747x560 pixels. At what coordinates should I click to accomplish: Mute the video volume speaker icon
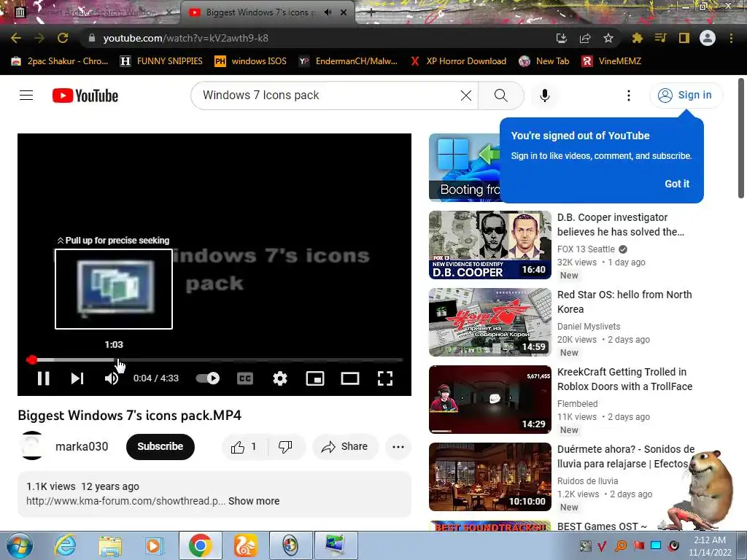pos(112,378)
